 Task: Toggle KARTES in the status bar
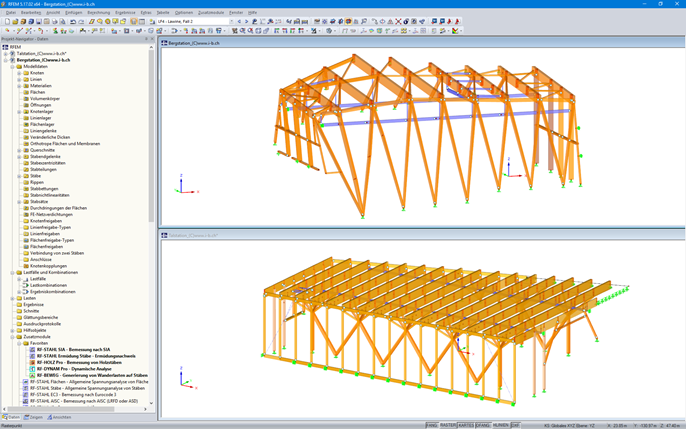click(x=466, y=425)
